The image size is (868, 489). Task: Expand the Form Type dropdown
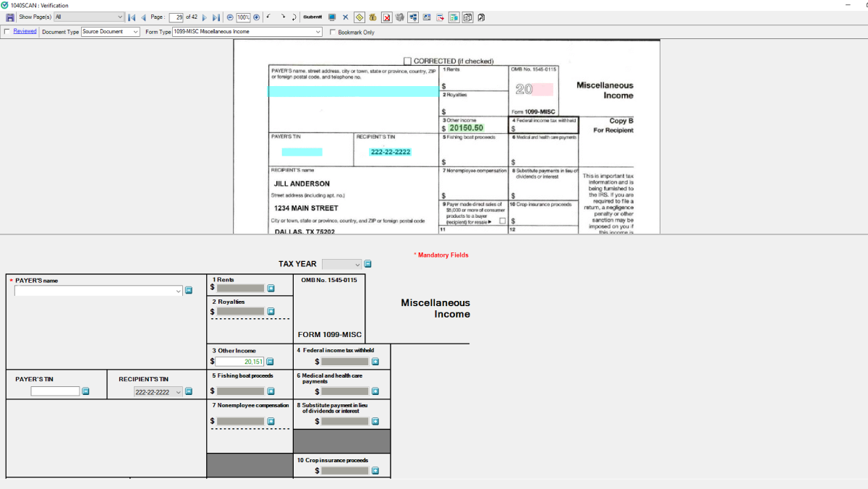click(318, 32)
